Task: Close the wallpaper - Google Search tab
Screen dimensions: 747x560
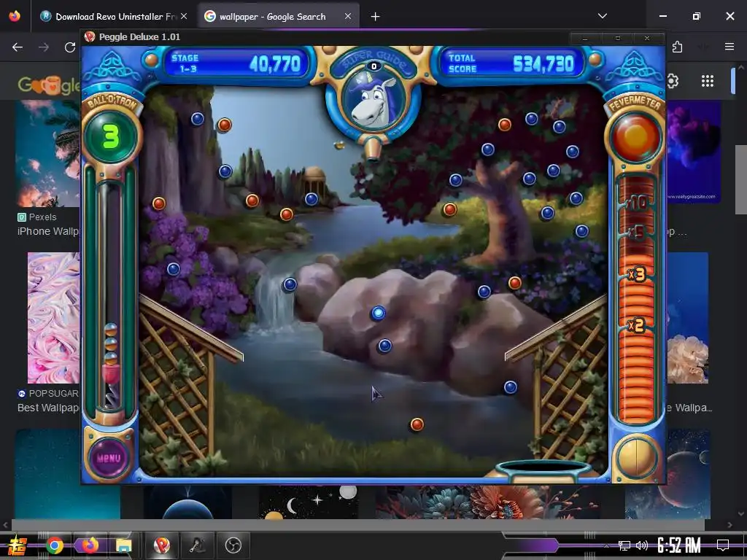Action: click(x=348, y=16)
